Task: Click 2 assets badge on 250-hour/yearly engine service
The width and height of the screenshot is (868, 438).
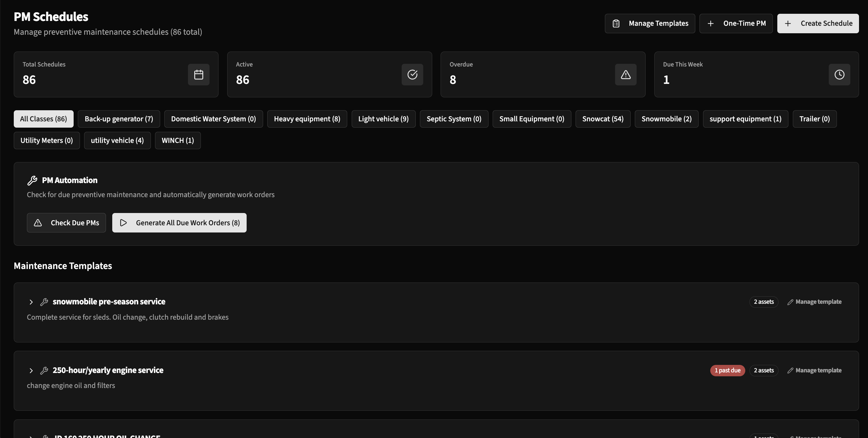Action: point(764,370)
